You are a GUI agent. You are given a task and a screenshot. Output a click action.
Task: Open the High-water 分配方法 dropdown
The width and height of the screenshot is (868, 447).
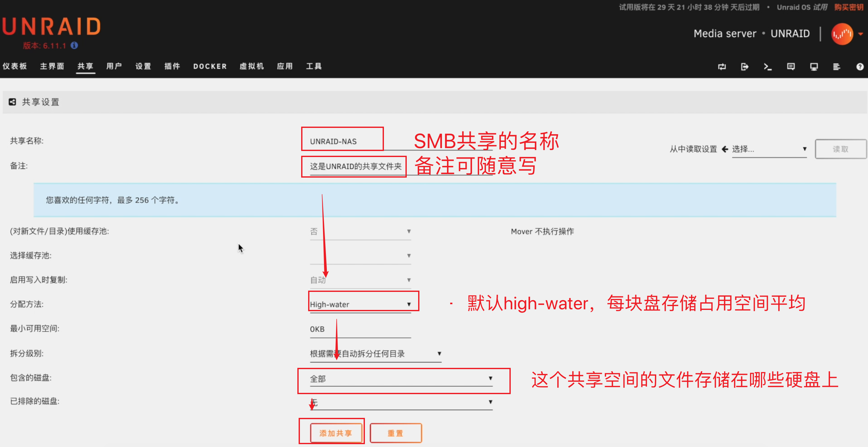[363, 304]
